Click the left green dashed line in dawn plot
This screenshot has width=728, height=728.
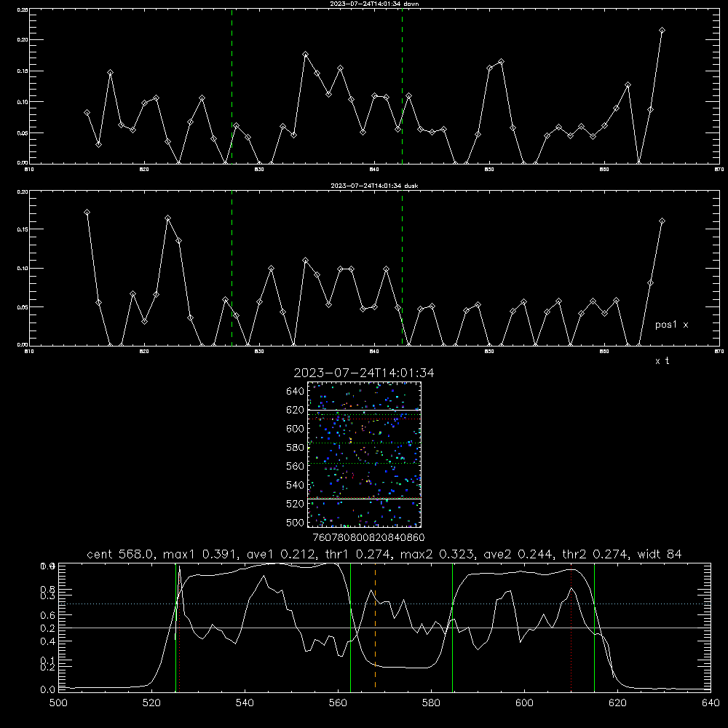tap(232, 86)
